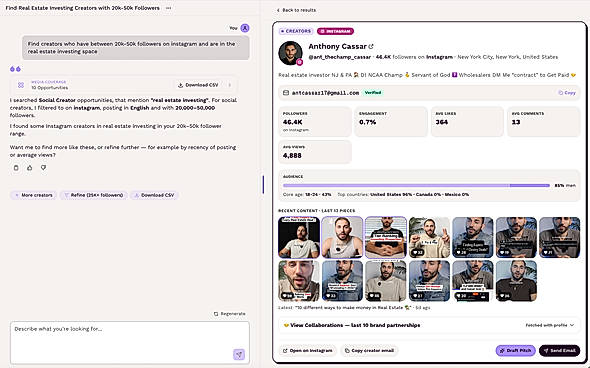Click the '10 Opportunities' label
This screenshot has width=590, height=368.
(49, 88)
